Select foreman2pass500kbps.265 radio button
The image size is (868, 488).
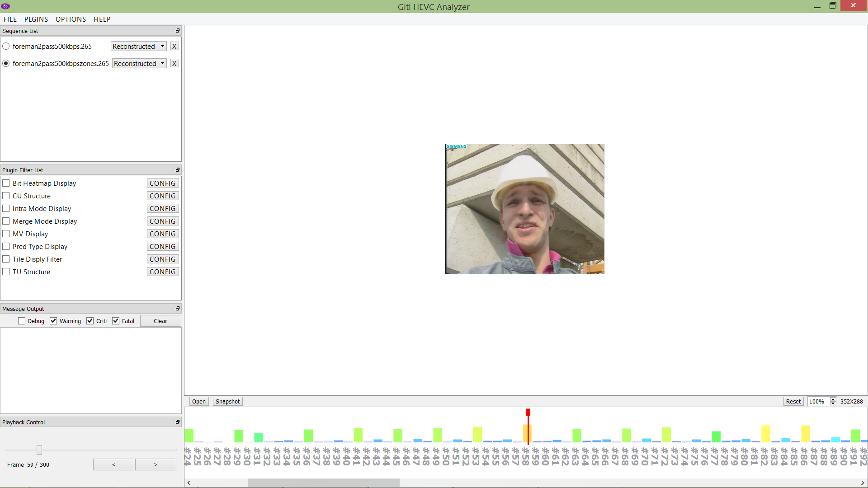pos(6,47)
